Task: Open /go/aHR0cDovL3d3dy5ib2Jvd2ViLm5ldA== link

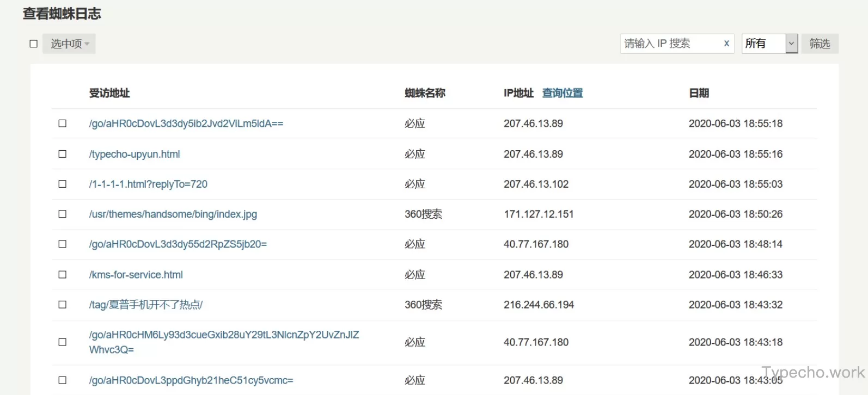Action: click(x=186, y=124)
